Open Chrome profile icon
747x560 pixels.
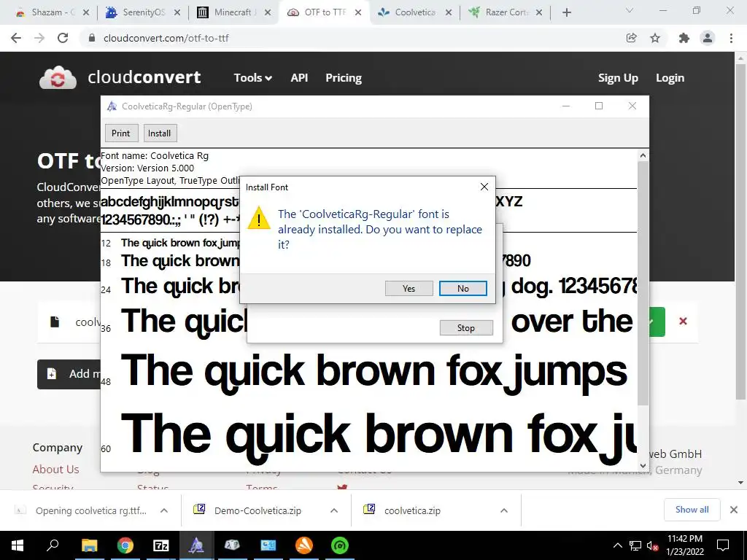(x=708, y=38)
